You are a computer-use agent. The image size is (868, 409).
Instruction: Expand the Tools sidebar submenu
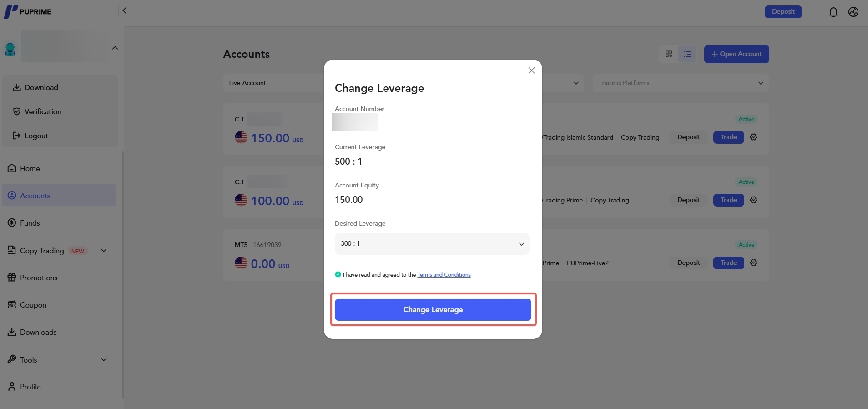click(104, 360)
